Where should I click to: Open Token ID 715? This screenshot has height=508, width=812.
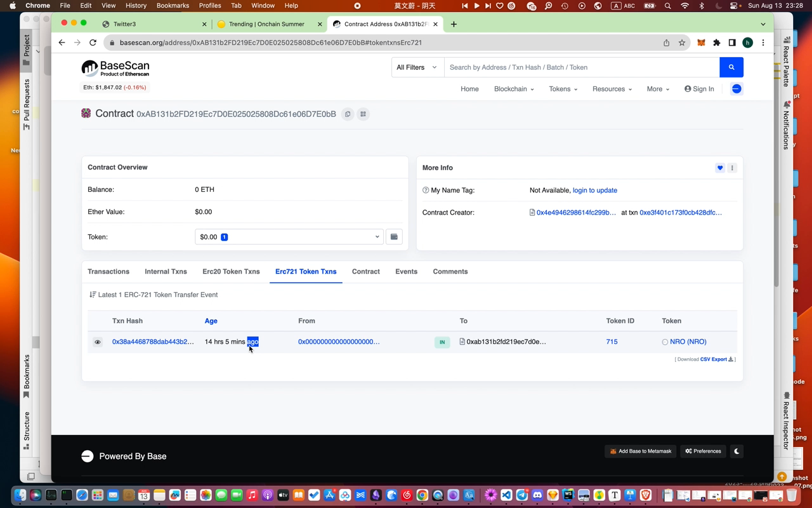612,342
